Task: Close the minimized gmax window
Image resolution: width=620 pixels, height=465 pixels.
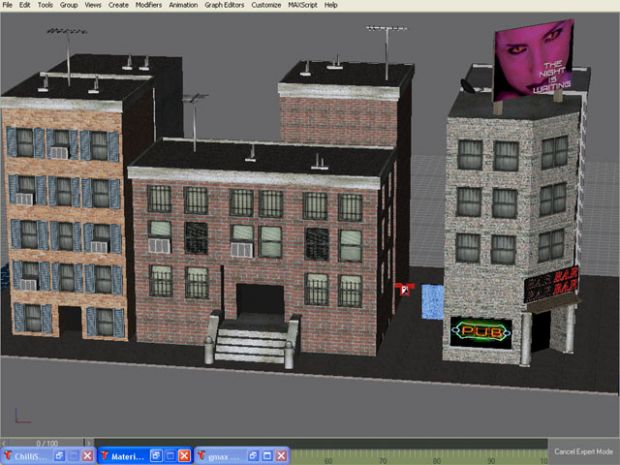Action: click(x=281, y=456)
